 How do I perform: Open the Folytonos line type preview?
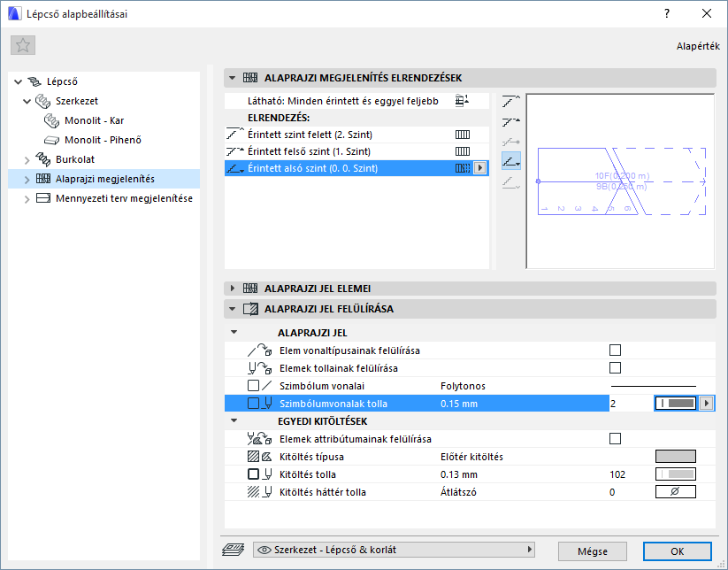point(654,386)
